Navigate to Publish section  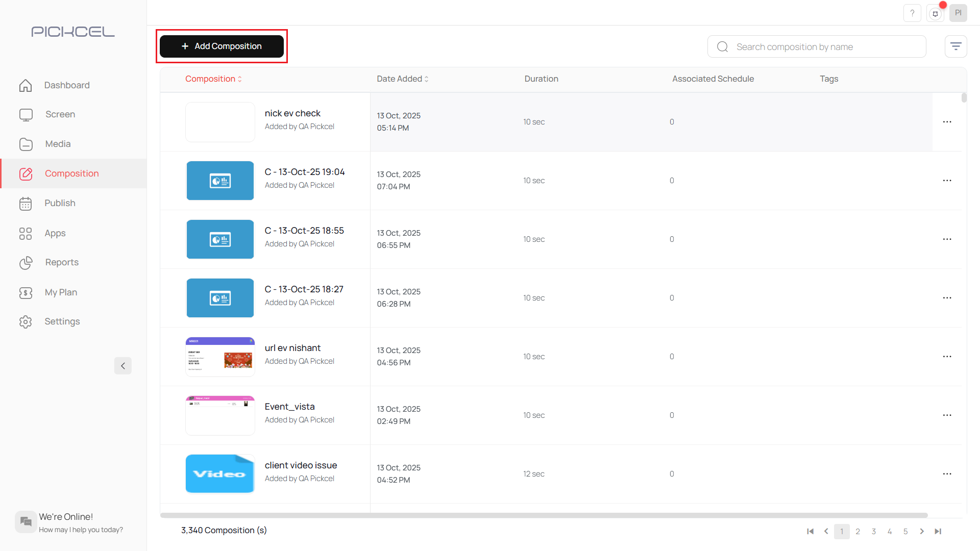coord(60,203)
